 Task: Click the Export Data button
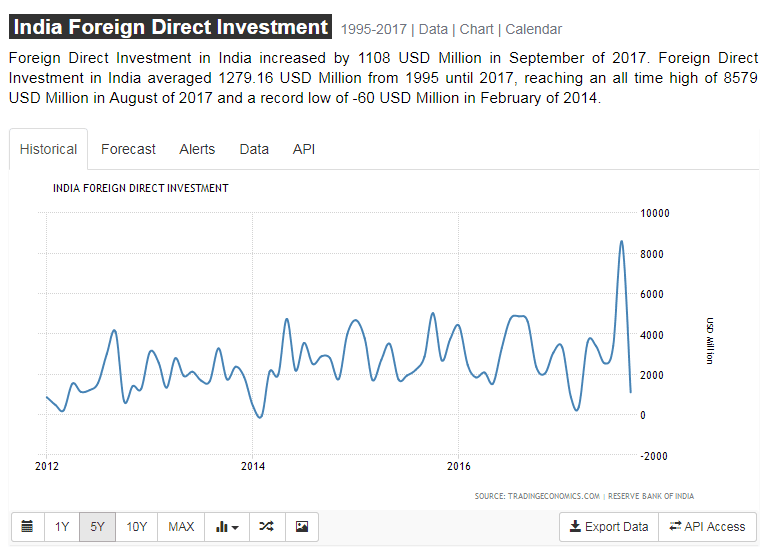tap(608, 526)
